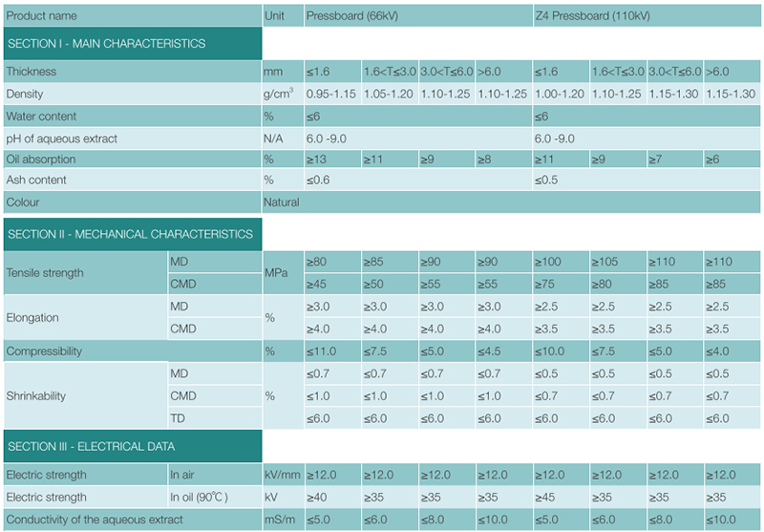
Task: Select the Compressibility row label
Action: point(46,351)
